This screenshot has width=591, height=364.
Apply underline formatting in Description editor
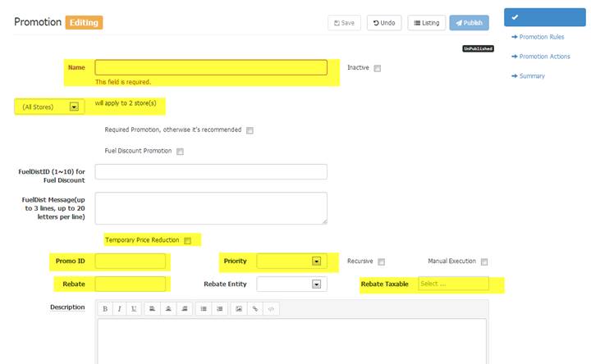point(133,309)
